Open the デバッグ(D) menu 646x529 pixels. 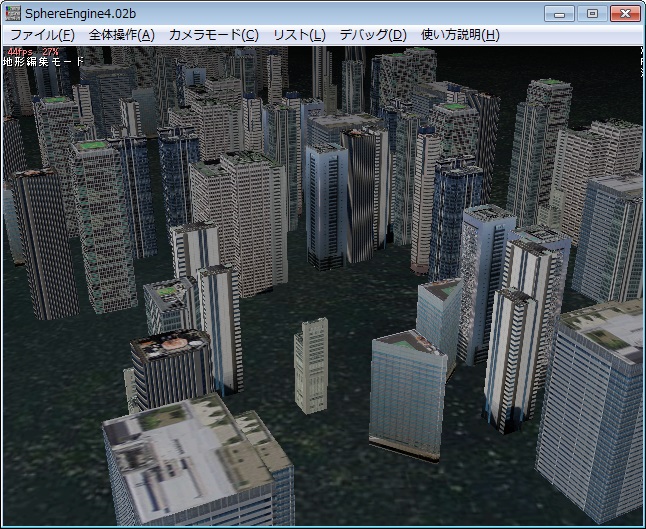[x=373, y=35]
